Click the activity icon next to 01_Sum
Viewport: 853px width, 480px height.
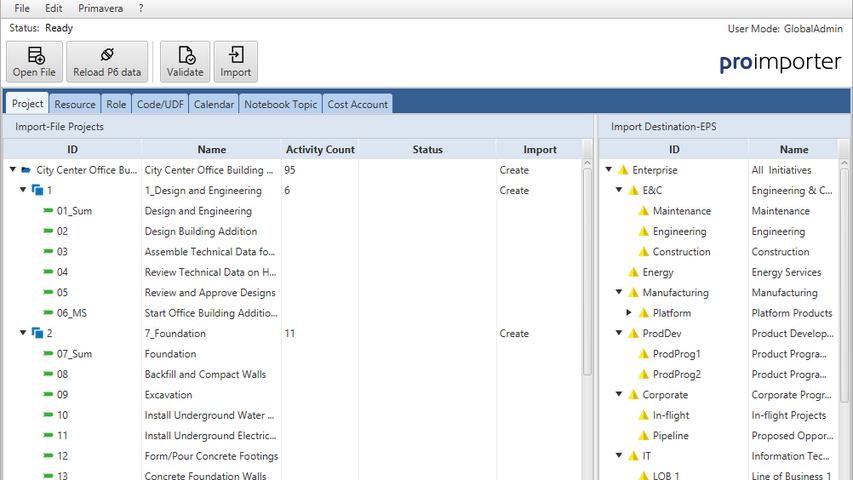click(48, 211)
